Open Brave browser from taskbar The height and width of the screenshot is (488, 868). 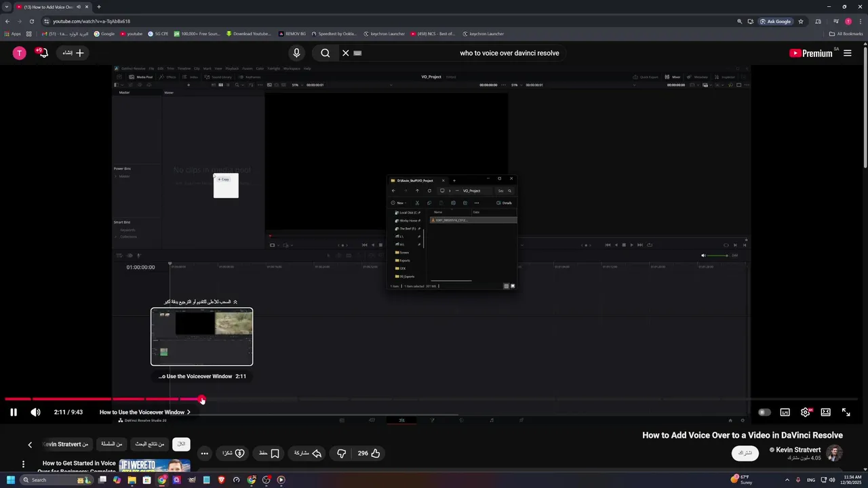[221, 480]
